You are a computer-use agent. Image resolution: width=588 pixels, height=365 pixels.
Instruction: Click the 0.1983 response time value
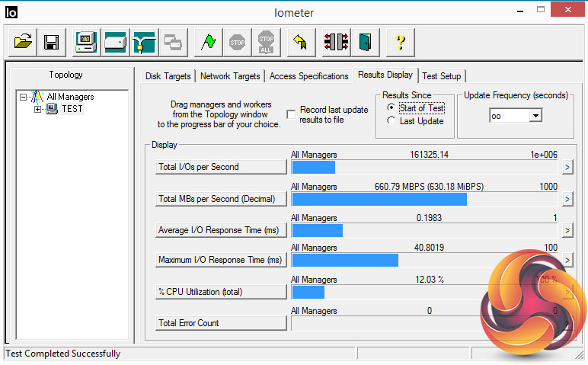(429, 218)
